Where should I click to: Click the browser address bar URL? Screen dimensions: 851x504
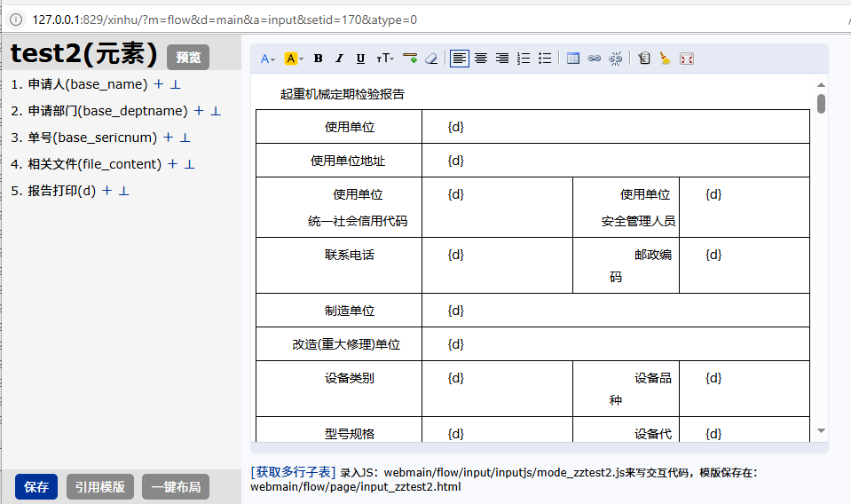[225, 20]
